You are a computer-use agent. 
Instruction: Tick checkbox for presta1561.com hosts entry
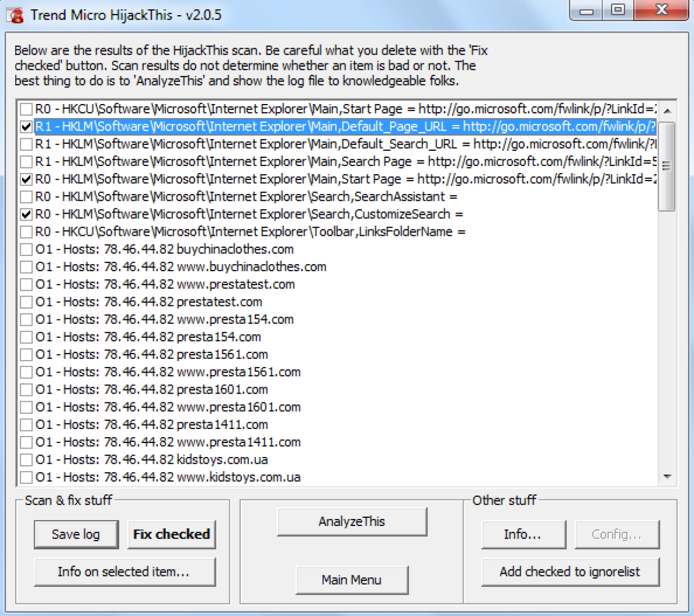[26, 355]
